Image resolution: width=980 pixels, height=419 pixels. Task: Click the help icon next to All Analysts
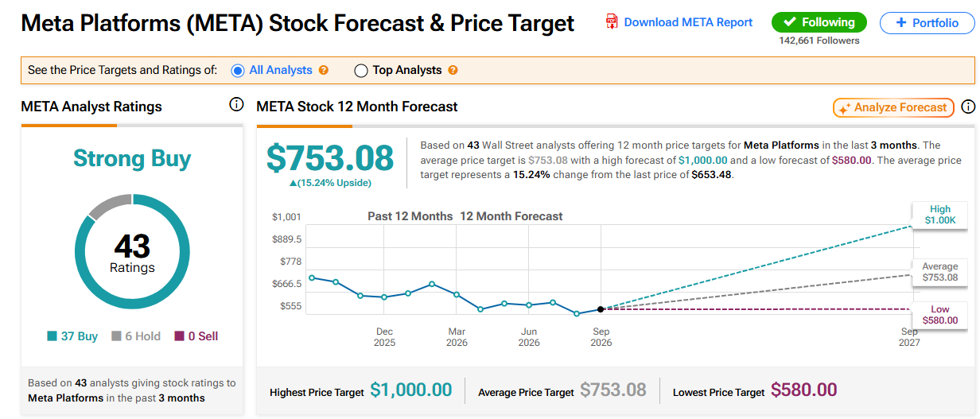(324, 70)
